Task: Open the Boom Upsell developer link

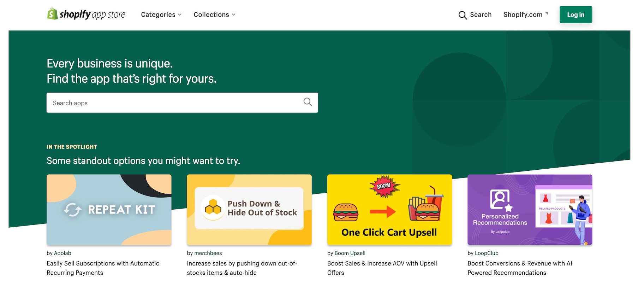Action: tap(350, 253)
